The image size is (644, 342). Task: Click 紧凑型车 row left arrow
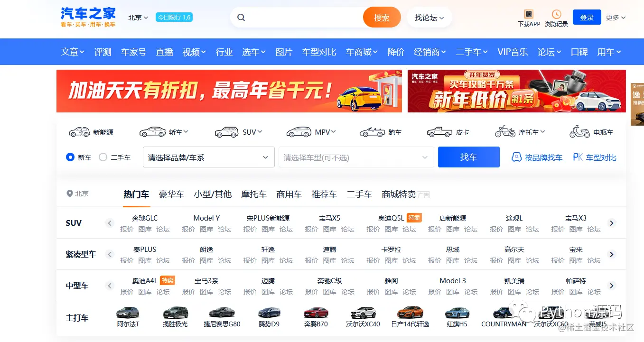click(110, 254)
